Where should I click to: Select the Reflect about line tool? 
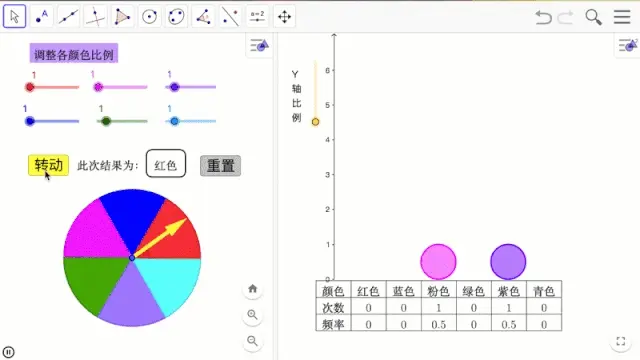230,16
